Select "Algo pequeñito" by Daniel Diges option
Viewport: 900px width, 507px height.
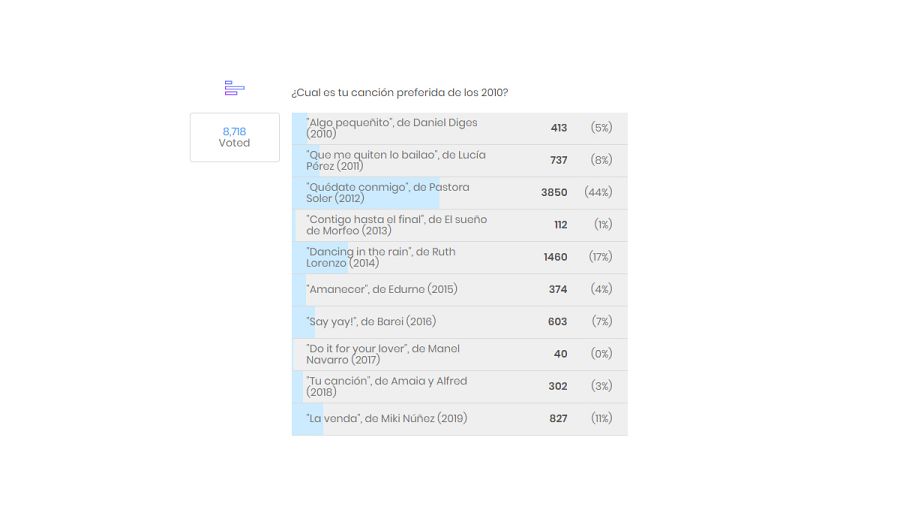(392, 128)
